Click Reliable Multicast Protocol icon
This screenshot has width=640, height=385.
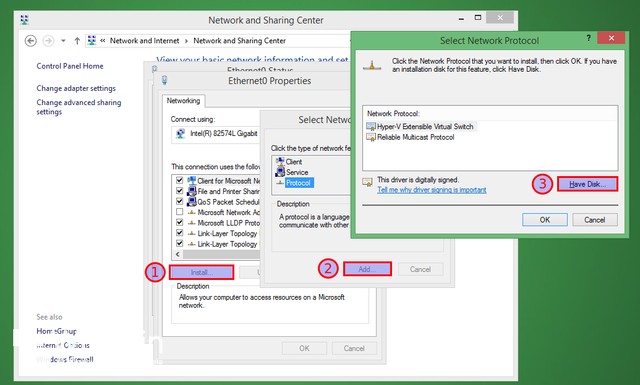[x=371, y=137]
